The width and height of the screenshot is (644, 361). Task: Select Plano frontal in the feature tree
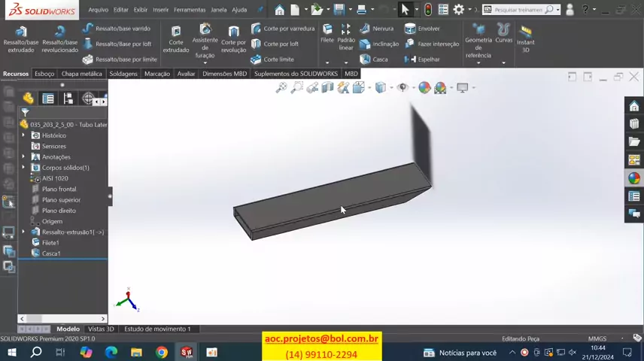pos(59,190)
